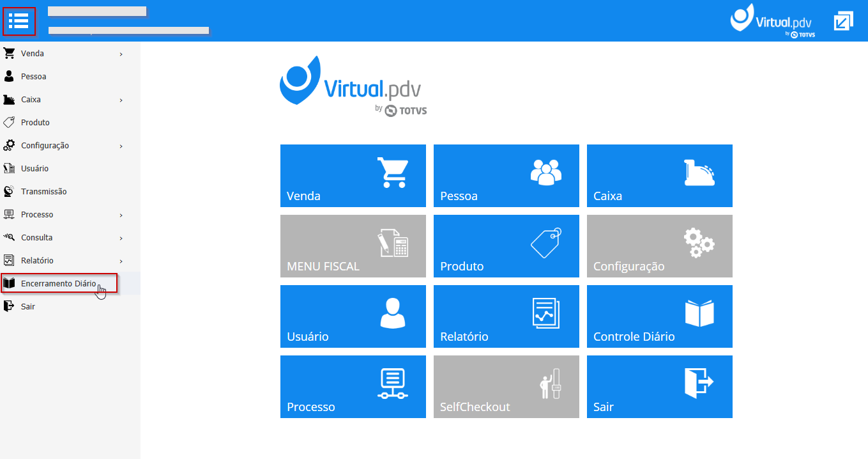
Task: Toggle the hamburger menu list icon
Action: pos(19,21)
